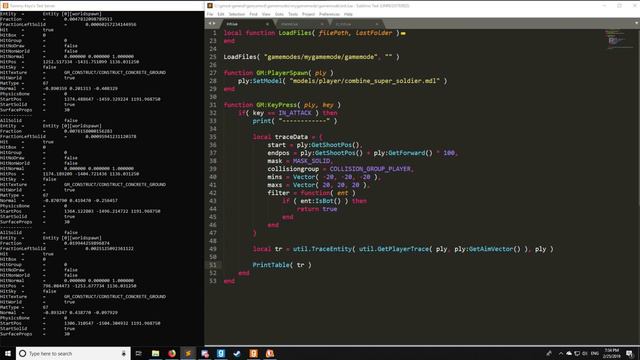
Task: Click the network tray icon
Action: pos(577,353)
